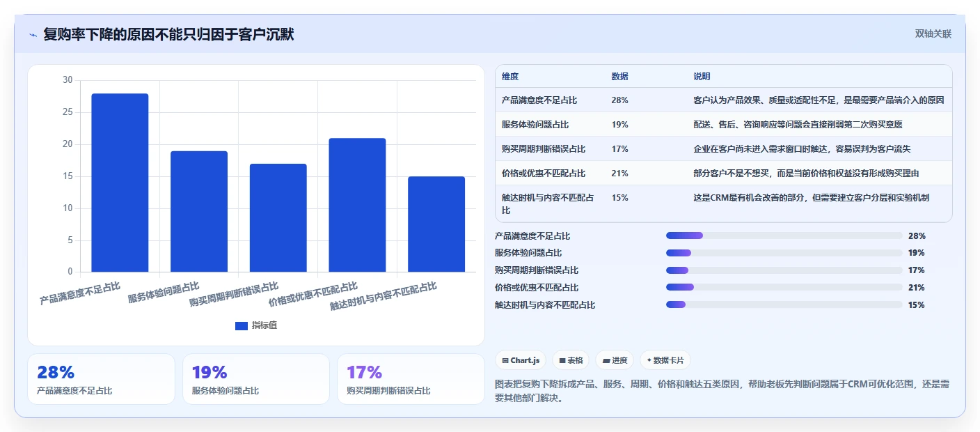Image resolution: width=980 pixels, height=432 pixels.
Task: Click the 28% progress bar for 产品满意度不足占比
Action: [784, 236]
